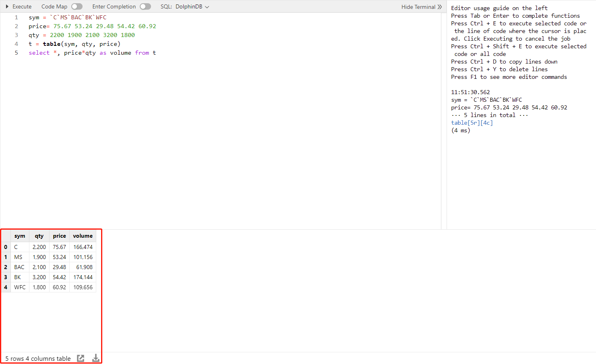Click the qty column header
The width and height of the screenshot is (596, 364).
point(39,236)
